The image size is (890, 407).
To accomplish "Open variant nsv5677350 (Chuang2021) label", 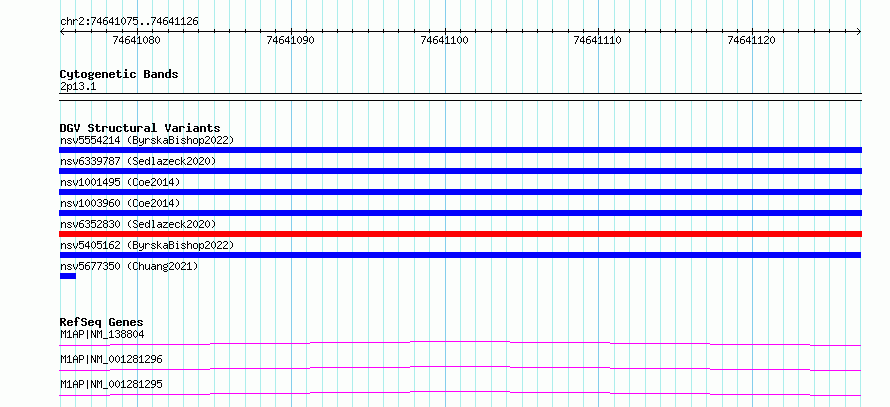I will [129, 266].
